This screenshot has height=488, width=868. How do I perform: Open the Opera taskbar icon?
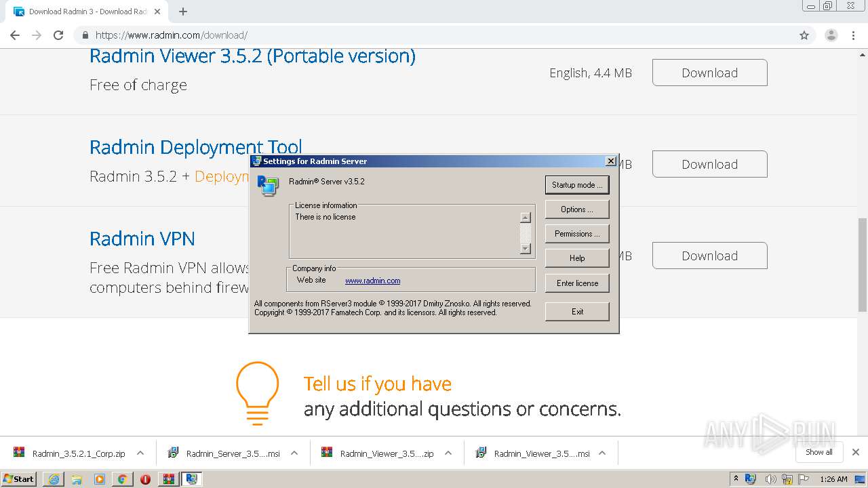[x=145, y=479]
